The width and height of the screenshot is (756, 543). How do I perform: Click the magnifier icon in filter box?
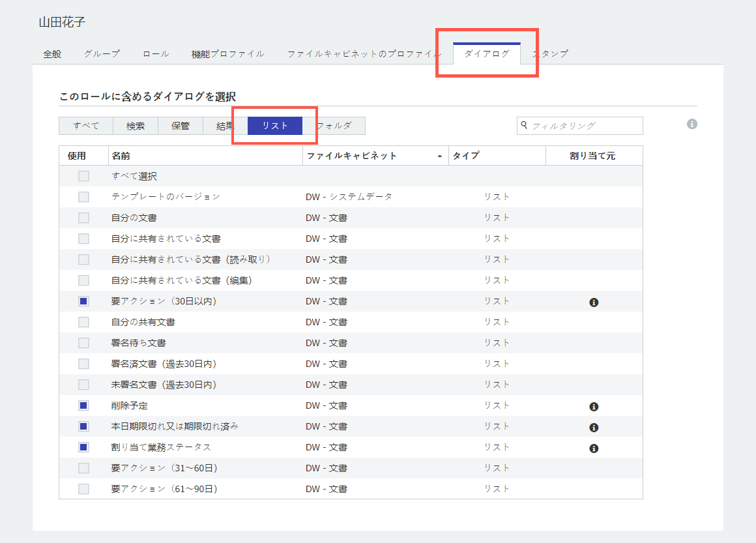(524, 125)
